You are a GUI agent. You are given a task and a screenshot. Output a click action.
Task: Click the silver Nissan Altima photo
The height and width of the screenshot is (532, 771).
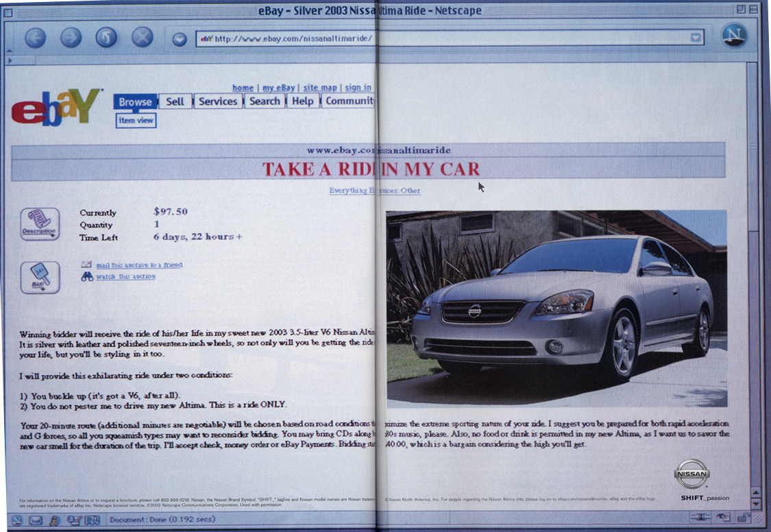(x=556, y=309)
